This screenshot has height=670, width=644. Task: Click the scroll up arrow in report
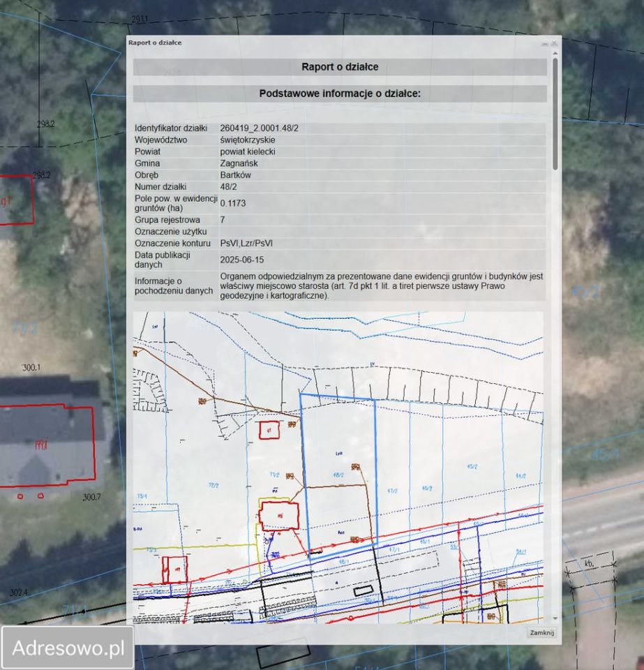pyautogui.click(x=555, y=53)
